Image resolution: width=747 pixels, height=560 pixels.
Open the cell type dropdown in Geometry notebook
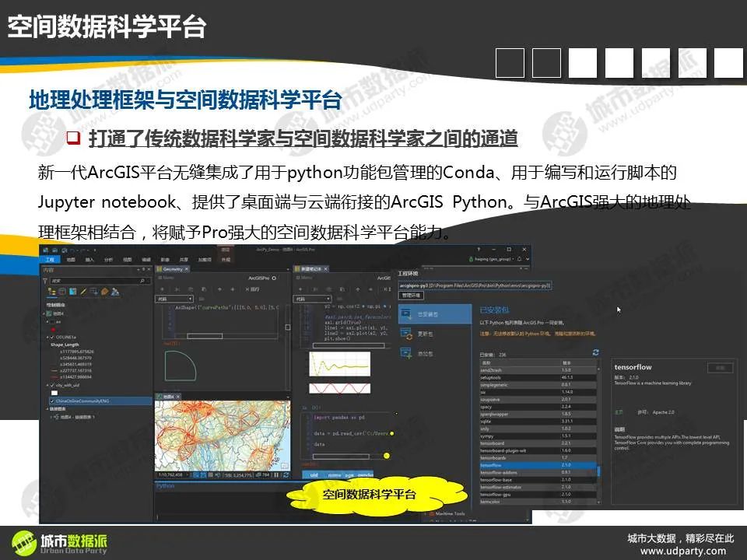[174, 299]
